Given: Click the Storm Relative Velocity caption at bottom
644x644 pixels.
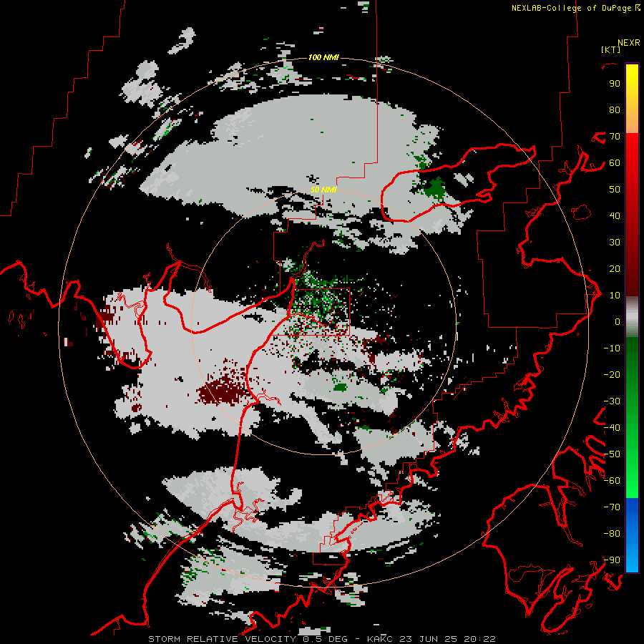Looking at the screenshot, I should pos(321,639).
